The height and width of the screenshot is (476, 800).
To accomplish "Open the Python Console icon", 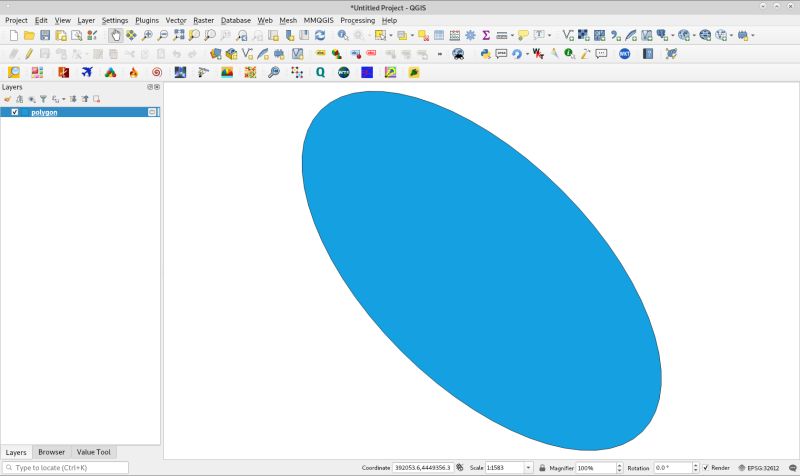I will pos(485,54).
